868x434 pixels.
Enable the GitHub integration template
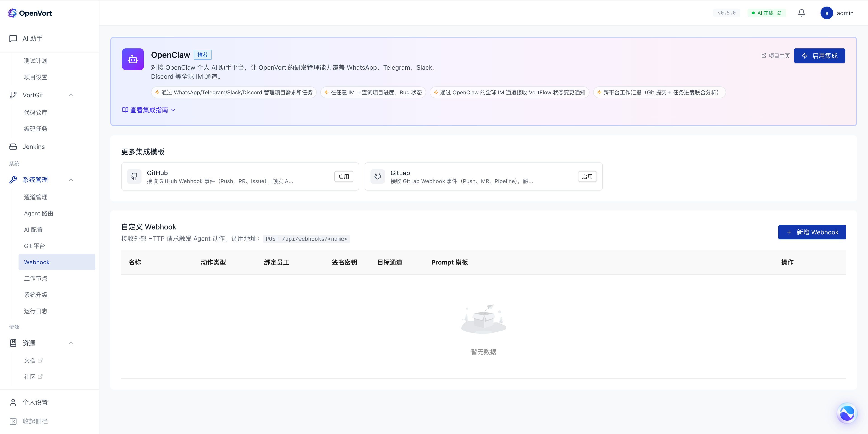[x=343, y=176]
